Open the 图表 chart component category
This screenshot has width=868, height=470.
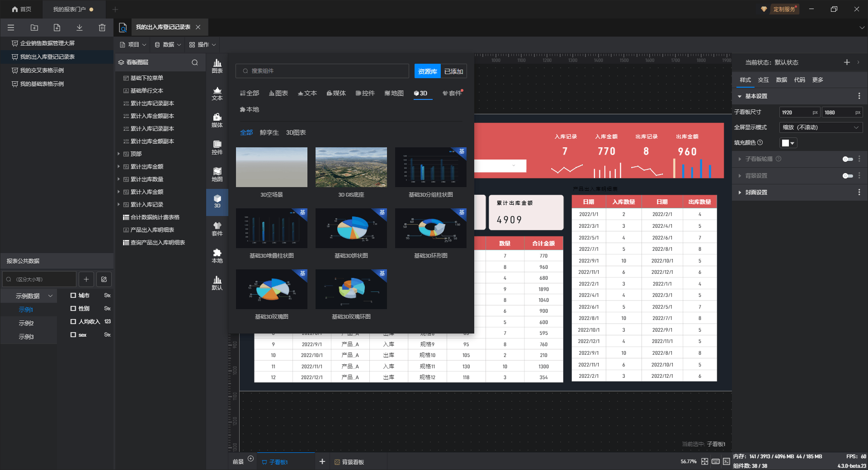pos(217,66)
